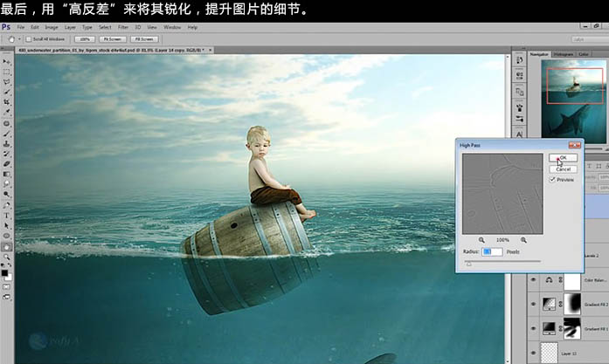Click the 100% zoom button
Screen dimensions: 609x364
click(x=84, y=39)
